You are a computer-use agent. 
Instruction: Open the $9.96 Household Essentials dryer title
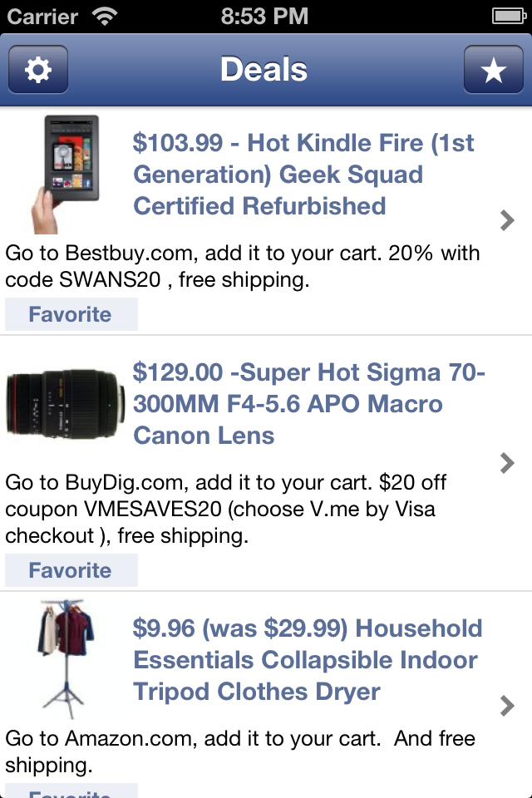click(x=307, y=660)
